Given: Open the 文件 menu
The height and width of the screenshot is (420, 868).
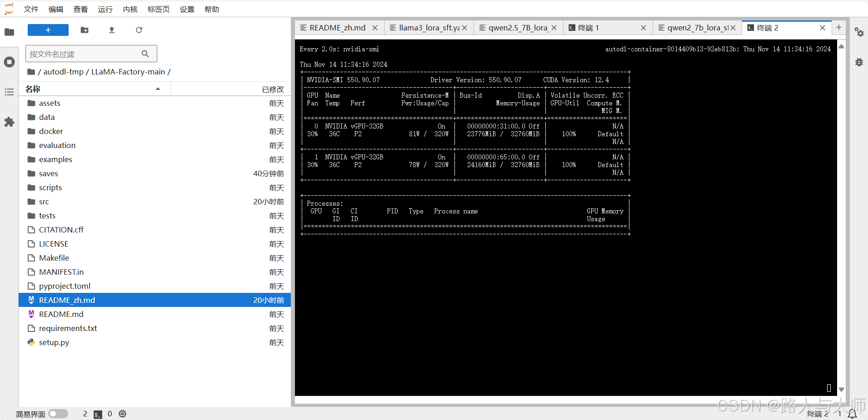Looking at the screenshot, I should [x=31, y=9].
